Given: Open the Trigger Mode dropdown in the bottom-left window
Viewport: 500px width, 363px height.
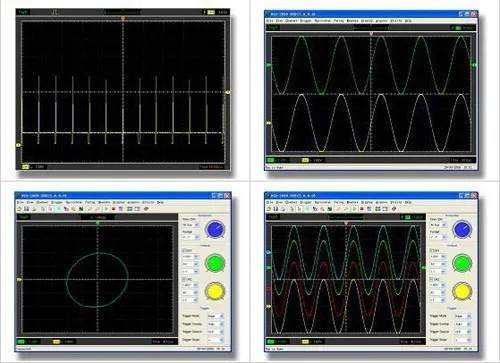Looking at the screenshot, I should [x=216, y=316].
